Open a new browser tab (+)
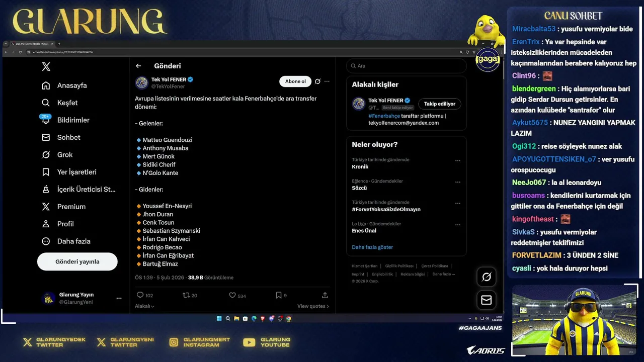 coord(59,44)
